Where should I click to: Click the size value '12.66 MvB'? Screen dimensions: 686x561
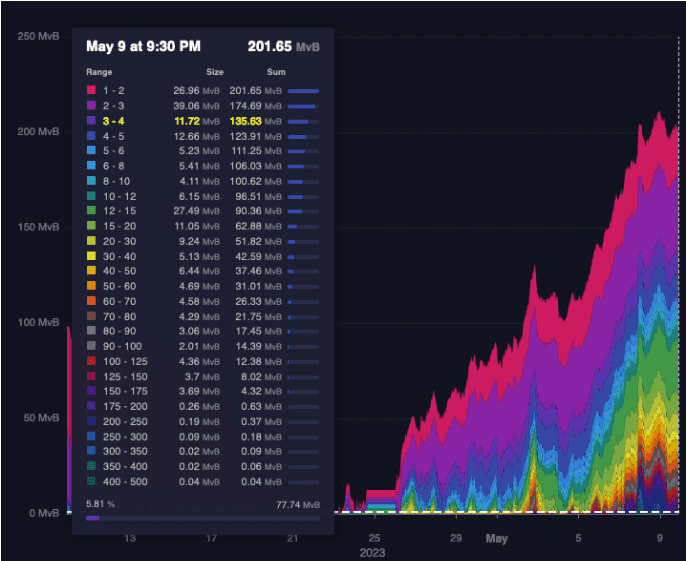pos(196,137)
